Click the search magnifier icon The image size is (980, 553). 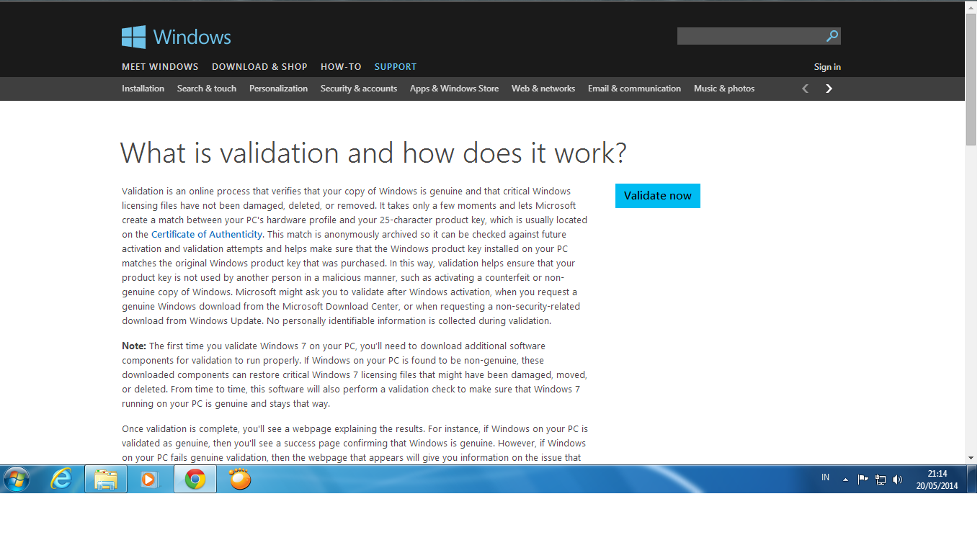(x=832, y=36)
